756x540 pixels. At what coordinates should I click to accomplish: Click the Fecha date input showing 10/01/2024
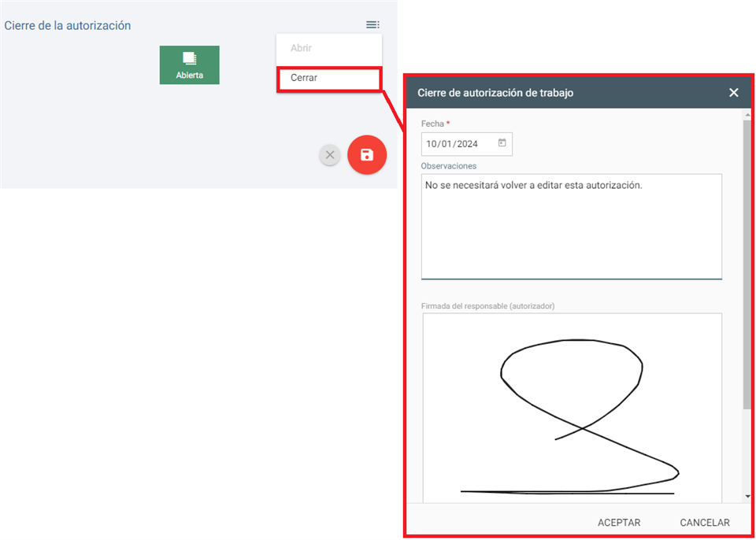coord(467,144)
